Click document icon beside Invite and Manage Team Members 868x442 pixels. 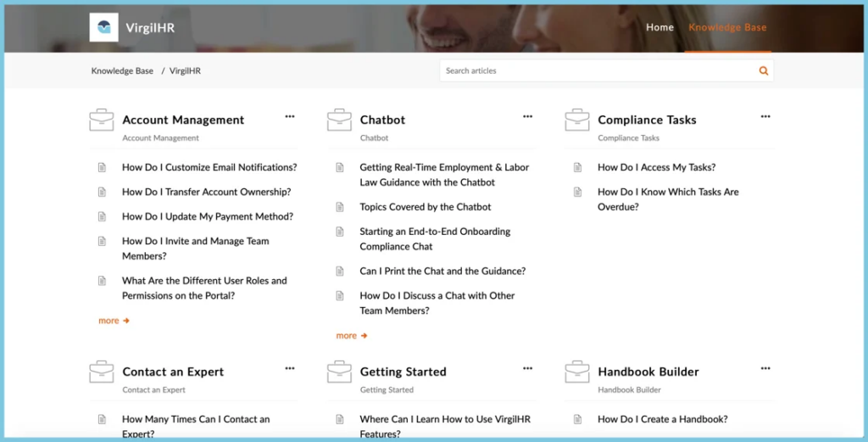coord(102,242)
